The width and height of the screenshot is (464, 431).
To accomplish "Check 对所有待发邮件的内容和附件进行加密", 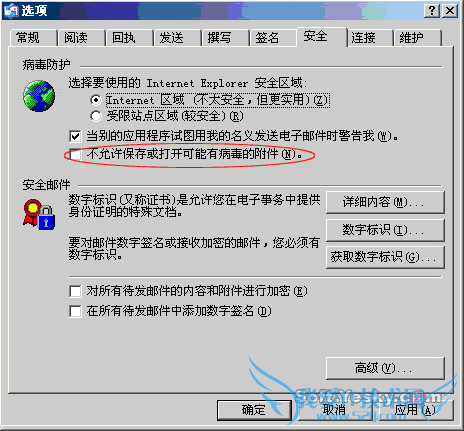I will pyautogui.click(x=75, y=291).
